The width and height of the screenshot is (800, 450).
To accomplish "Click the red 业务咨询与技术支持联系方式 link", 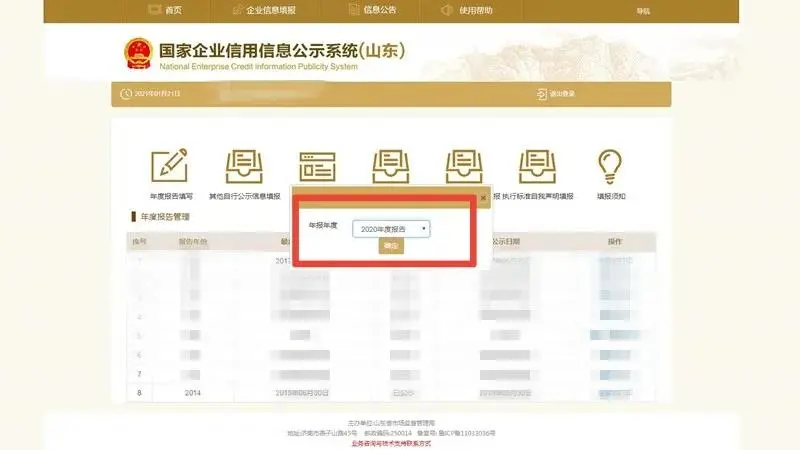I will pos(390,441).
